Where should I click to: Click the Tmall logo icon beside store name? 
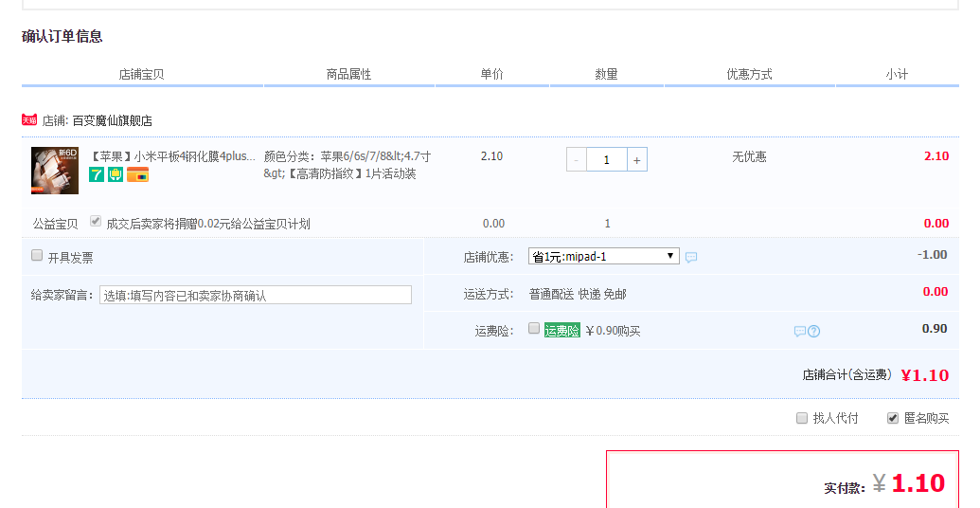click(x=29, y=120)
